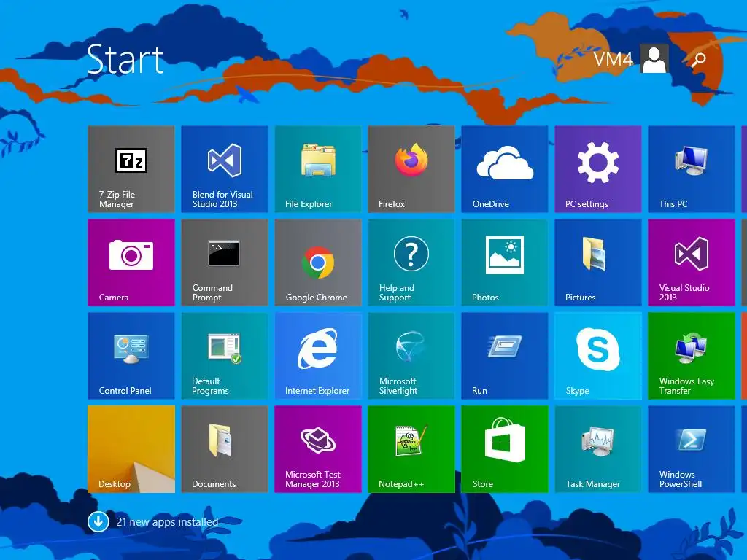Open the OneDrive tile
The height and width of the screenshot is (560, 747).
pos(505,169)
